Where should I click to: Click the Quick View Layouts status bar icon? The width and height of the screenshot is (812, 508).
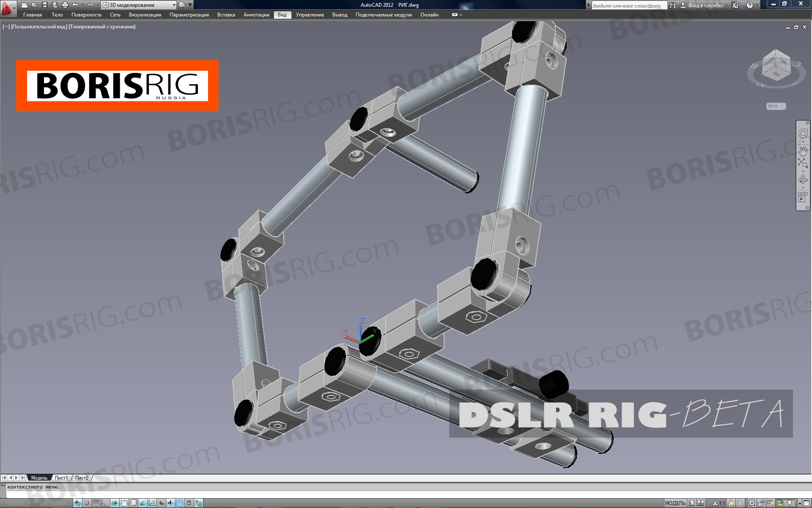[691, 503]
